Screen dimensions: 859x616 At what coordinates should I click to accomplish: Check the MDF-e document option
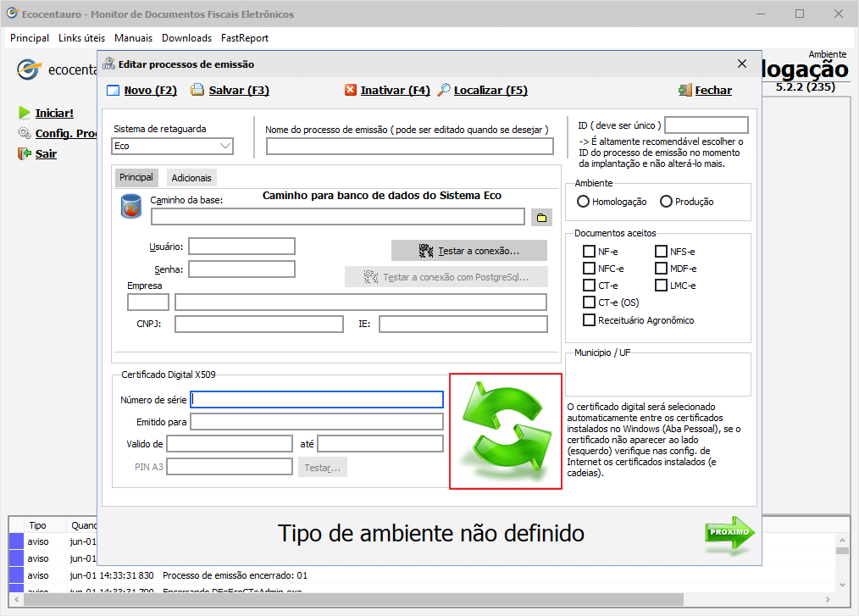(x=662, y=269)
